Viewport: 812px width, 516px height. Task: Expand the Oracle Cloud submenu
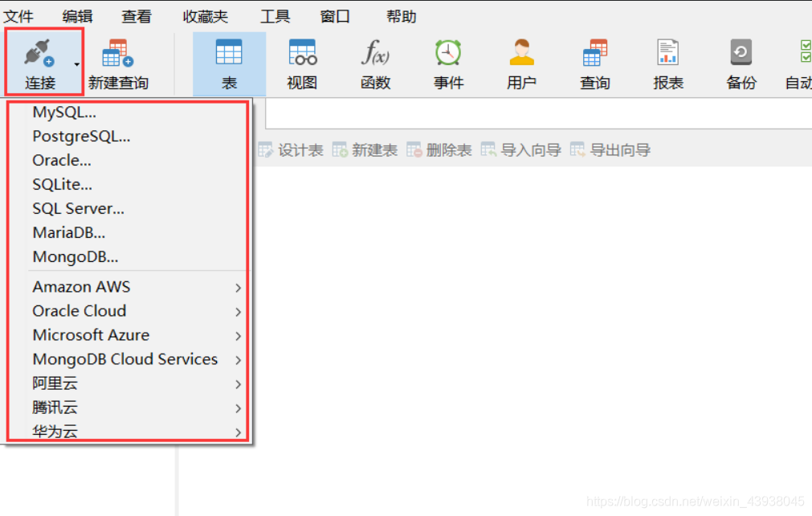click(x=128, y=311)
